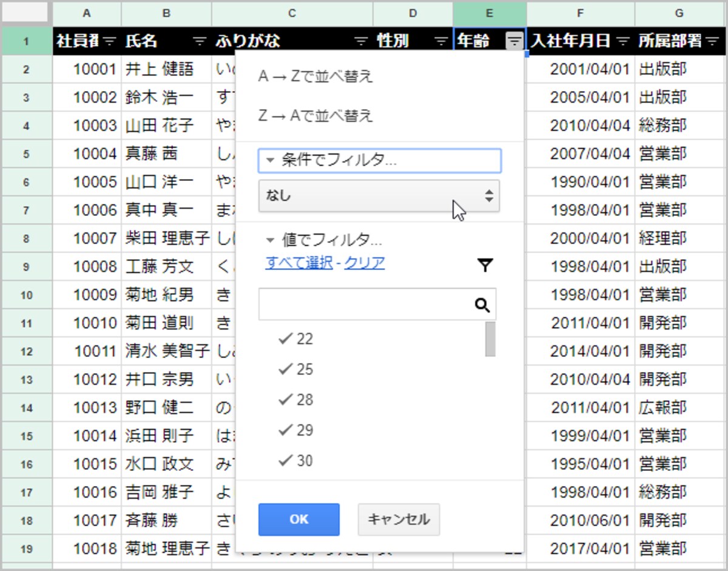Image resolution: width=728 pixels, height=571 pixels.
Task: Select column A header
Action: (x=87, y=13)
